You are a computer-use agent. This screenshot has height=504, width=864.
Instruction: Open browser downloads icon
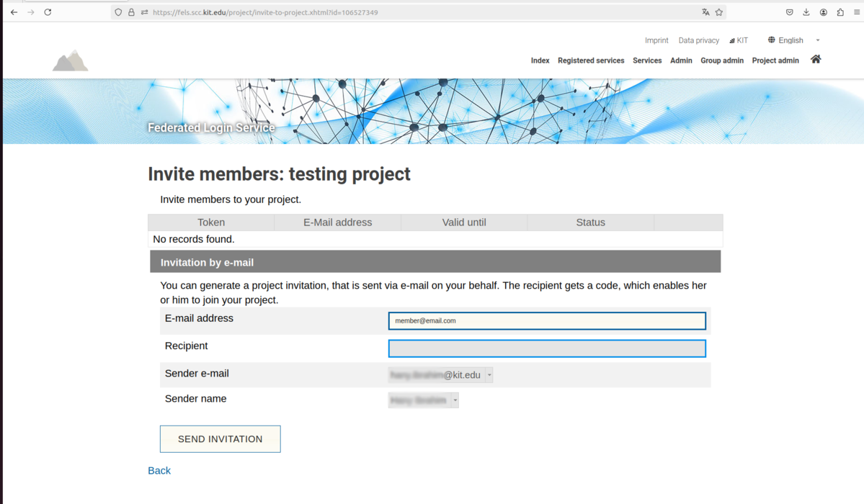tap(806, 12)
